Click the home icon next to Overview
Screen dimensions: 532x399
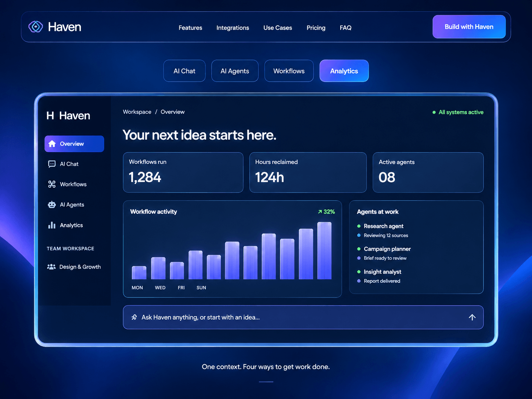pyautogui.click(x=52, y=144)
